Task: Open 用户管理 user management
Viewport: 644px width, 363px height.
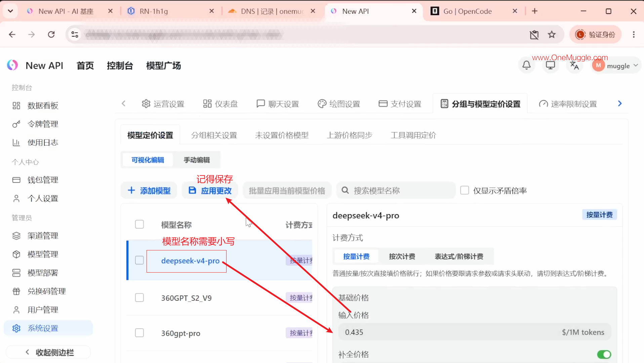Action: [x=43, y=310]
